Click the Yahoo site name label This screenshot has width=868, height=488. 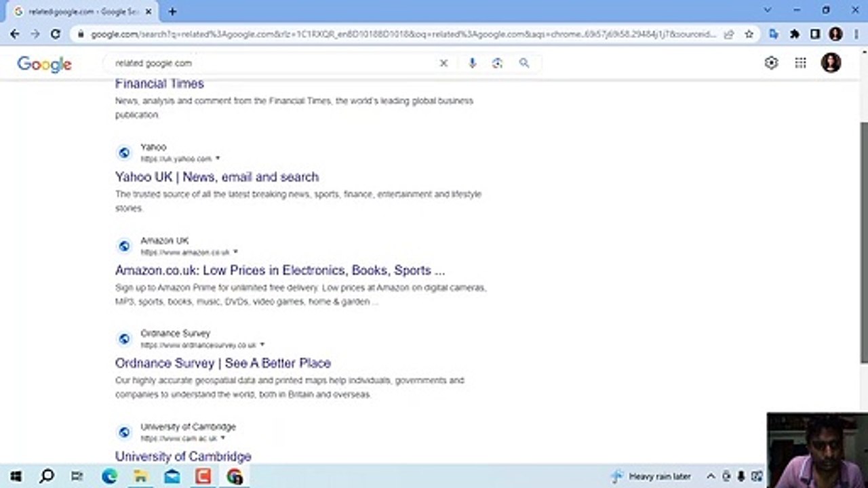point(153,147)
